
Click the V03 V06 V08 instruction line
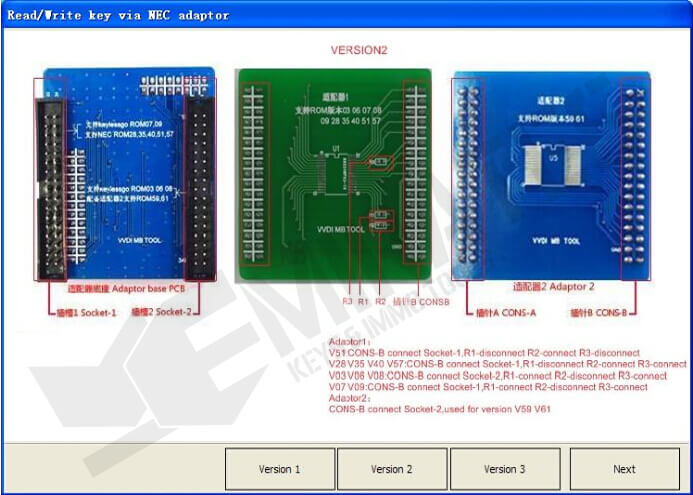[498, 376]
